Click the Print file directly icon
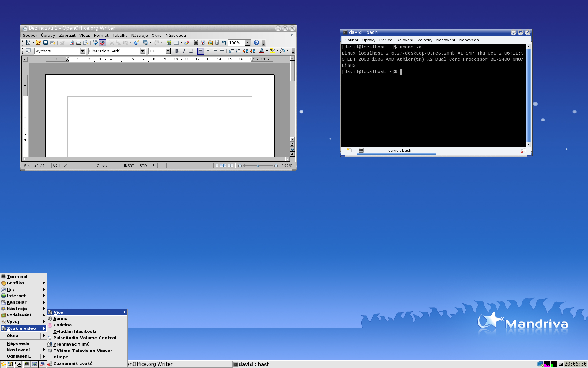 click(79, 43)
